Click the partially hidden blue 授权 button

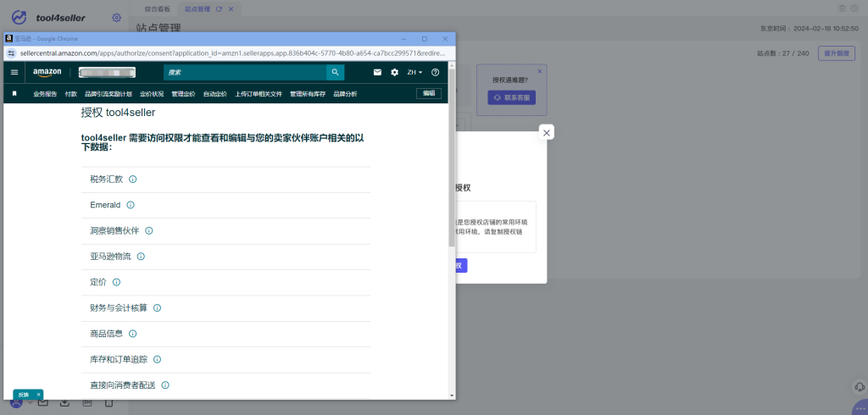[x=462, y=265]
